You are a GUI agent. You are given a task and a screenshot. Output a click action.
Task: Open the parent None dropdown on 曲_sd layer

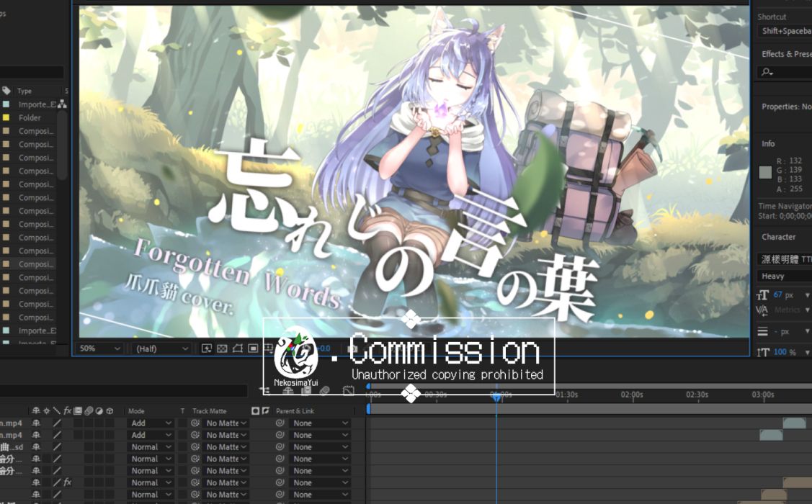321,446
